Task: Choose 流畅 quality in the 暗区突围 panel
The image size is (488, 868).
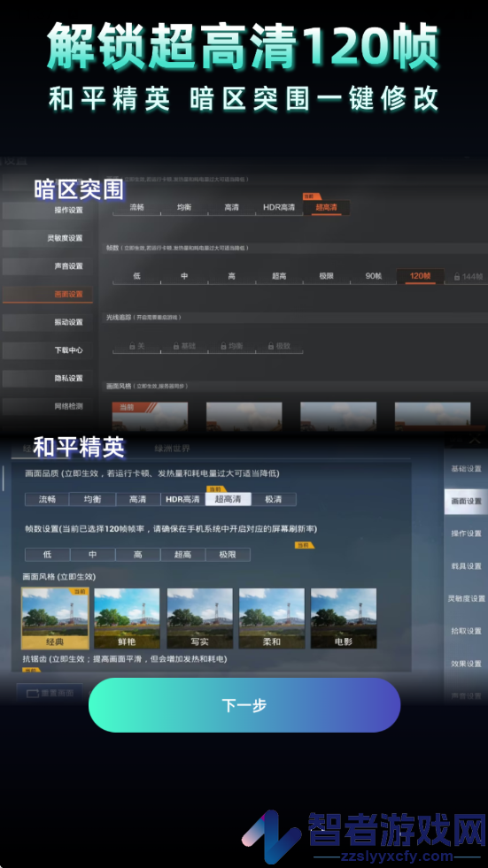Action: 136,208
